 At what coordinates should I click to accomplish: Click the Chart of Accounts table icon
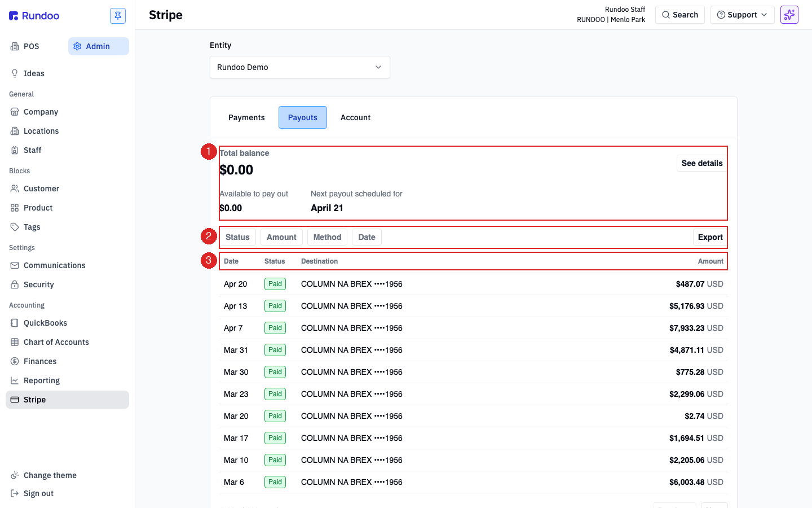click(x=15, y=342)
